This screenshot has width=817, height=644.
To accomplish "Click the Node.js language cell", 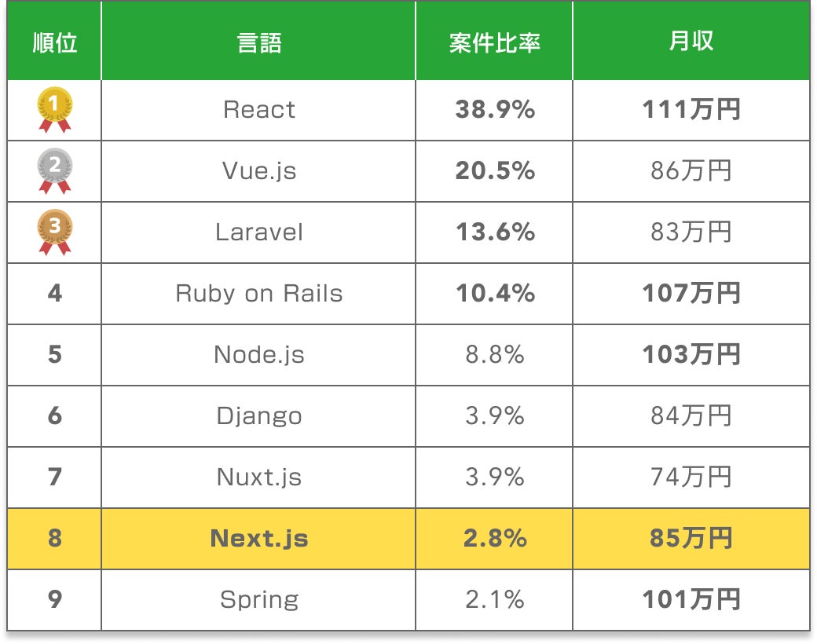I will pos(259,355).
